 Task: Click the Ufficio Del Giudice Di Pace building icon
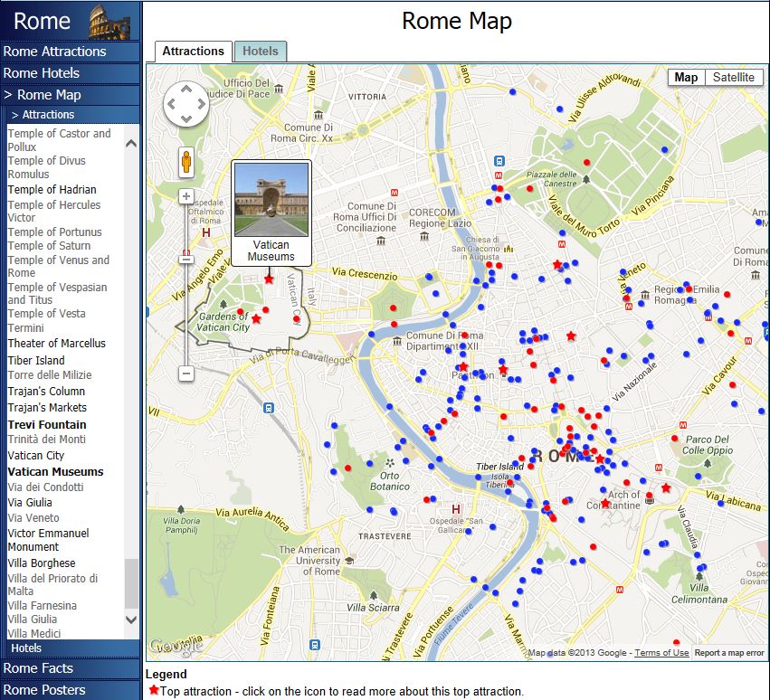[x=279, y=89]
